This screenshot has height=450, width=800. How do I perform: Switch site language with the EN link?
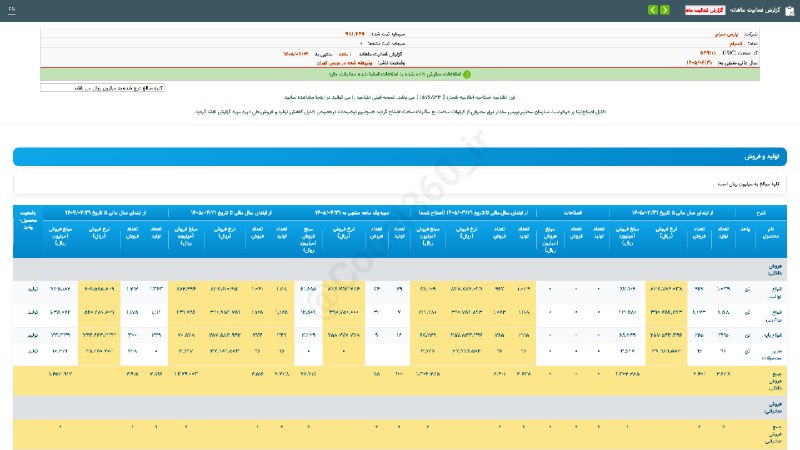point(12,10)
